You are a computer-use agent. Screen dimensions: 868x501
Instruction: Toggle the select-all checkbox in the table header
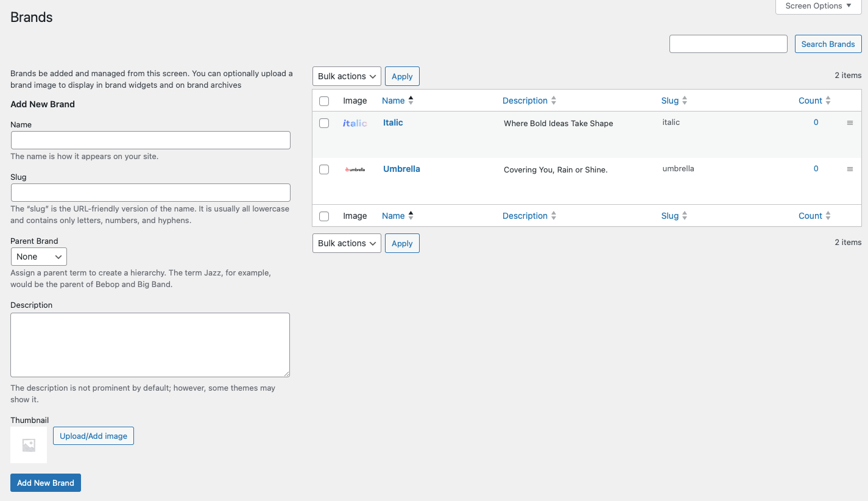[323, 101]
